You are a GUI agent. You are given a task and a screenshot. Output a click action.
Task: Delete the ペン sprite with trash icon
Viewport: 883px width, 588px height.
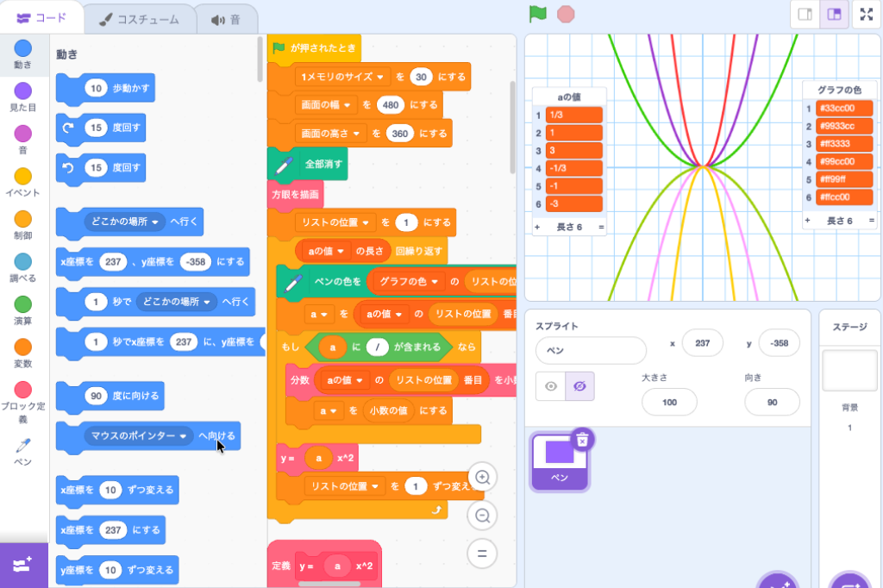click(582, 439)
